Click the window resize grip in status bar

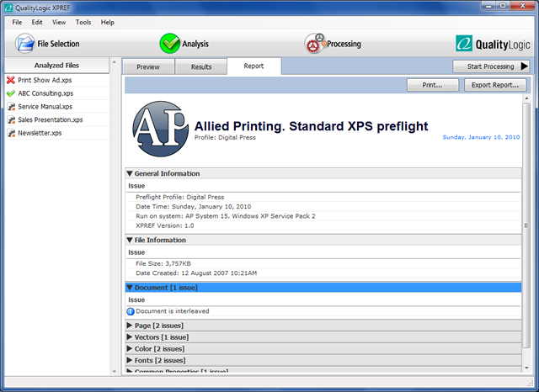pos(531,384)
